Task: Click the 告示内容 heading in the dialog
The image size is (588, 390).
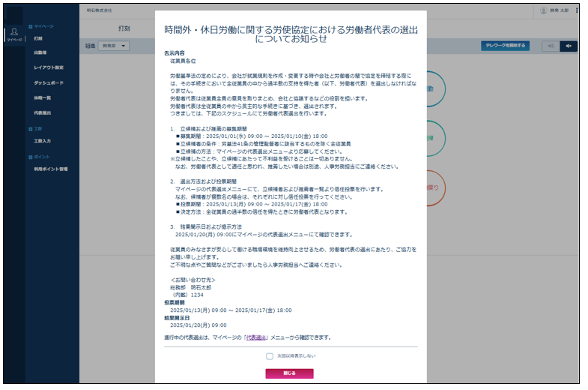Action: 175,53
